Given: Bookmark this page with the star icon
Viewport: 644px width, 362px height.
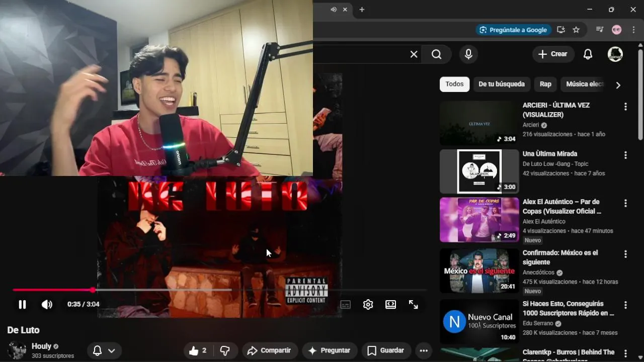Looking at the screenshot, I should pyautogui.click(x=576, y=30).
